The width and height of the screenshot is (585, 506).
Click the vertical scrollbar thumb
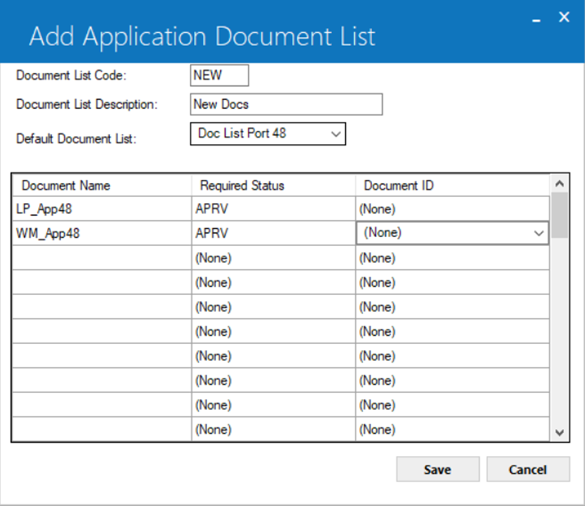click(x=559, y=215)
